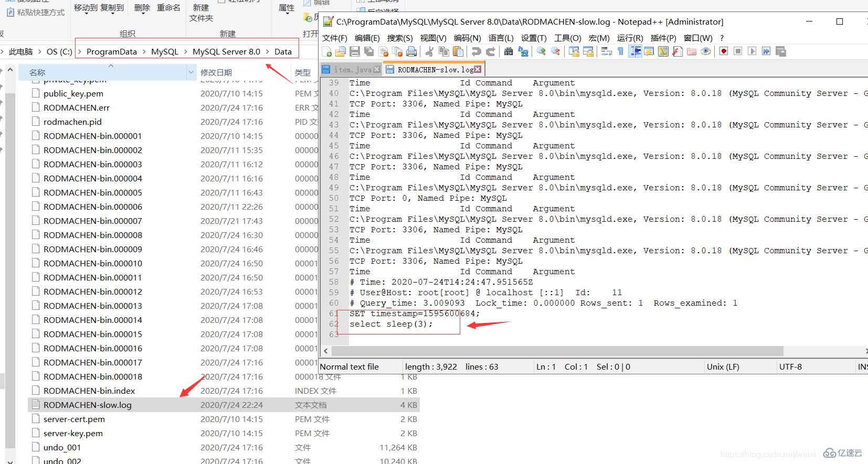Screen dimensions: 868x464
Task: Start macro recording with red dot icon
Action: (x=724, y=51)
